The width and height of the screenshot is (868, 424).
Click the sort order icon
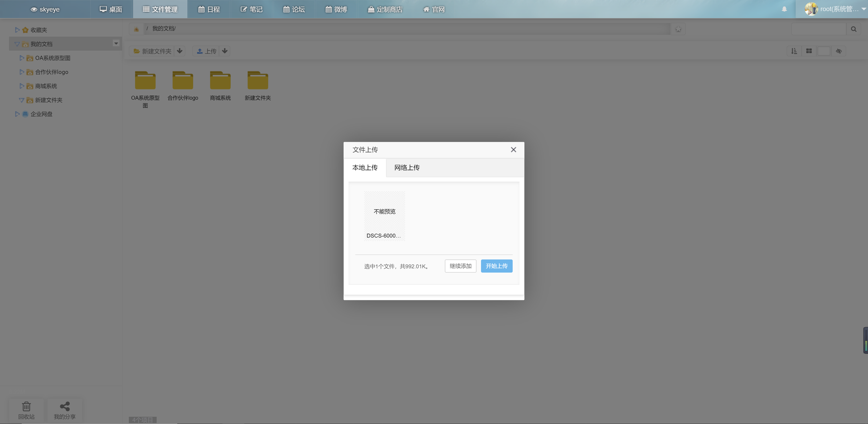(x=794, y=51)
